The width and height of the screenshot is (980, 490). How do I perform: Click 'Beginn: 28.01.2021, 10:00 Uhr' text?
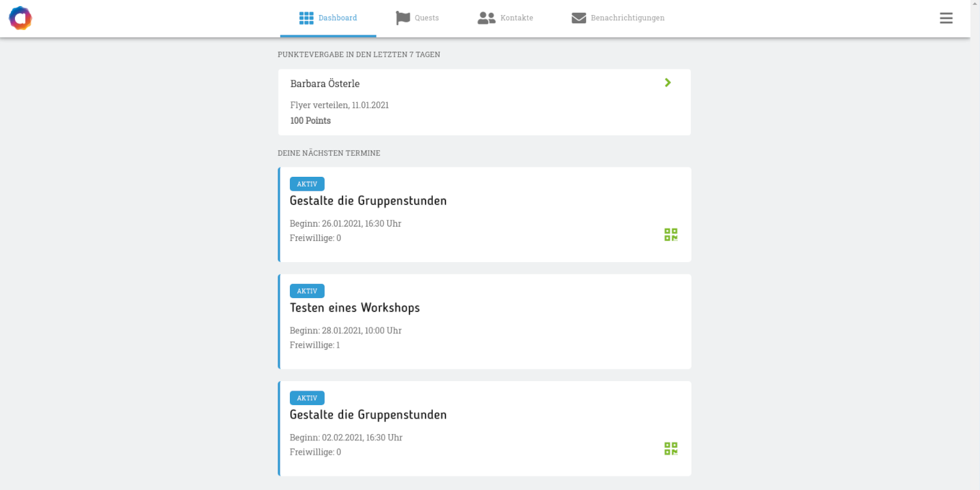pyautogui.click(x=346, y=331)
